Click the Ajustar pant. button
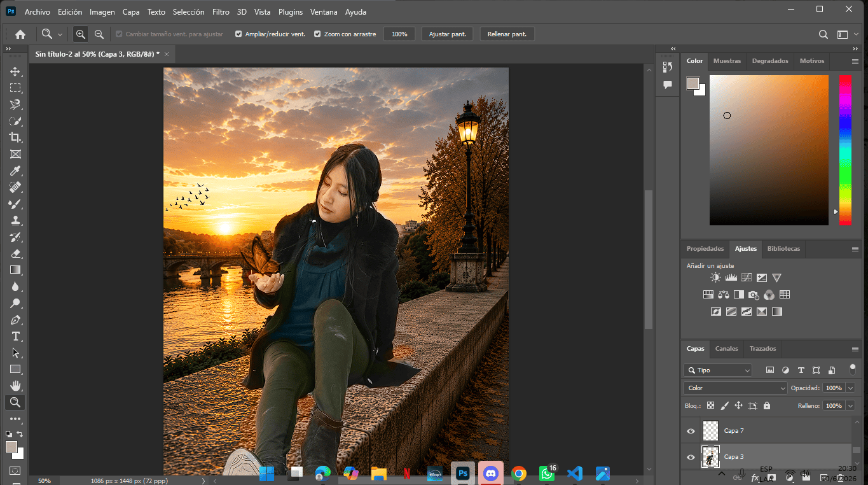The image size is (868, 485). tap(447, 34)
